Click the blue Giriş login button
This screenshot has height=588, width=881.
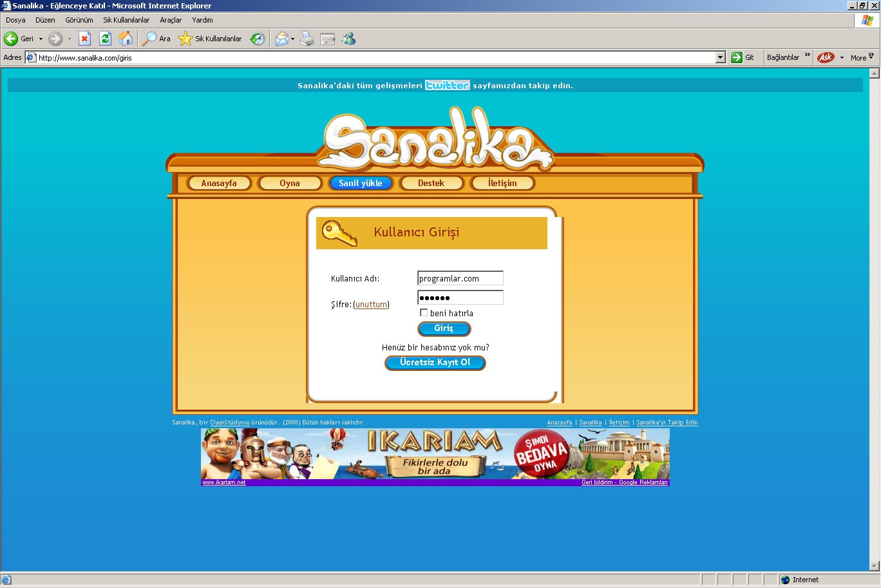point(444,328)
